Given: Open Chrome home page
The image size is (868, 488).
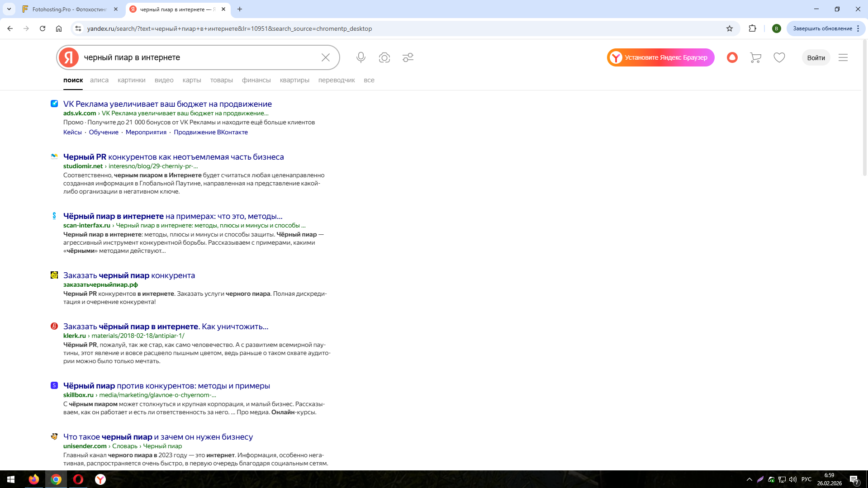Looking at the screenshot, I should [x=59, y=28].
